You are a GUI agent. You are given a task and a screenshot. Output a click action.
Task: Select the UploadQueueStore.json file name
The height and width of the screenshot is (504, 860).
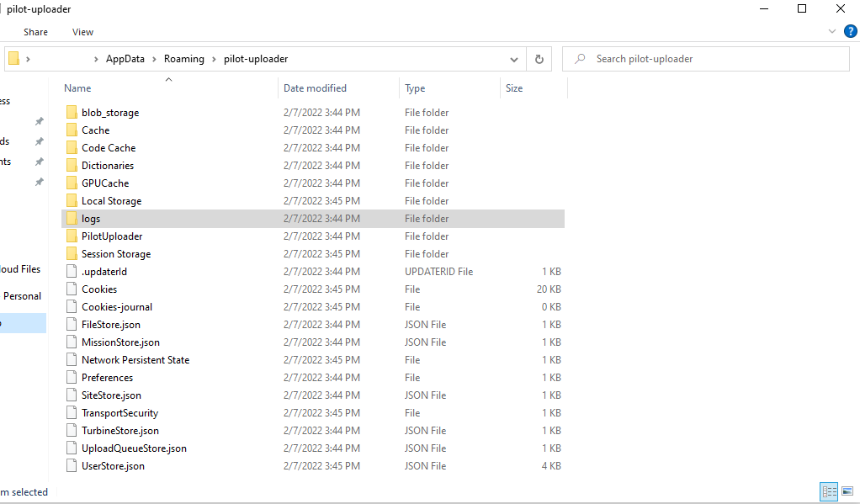coord(134,448)
